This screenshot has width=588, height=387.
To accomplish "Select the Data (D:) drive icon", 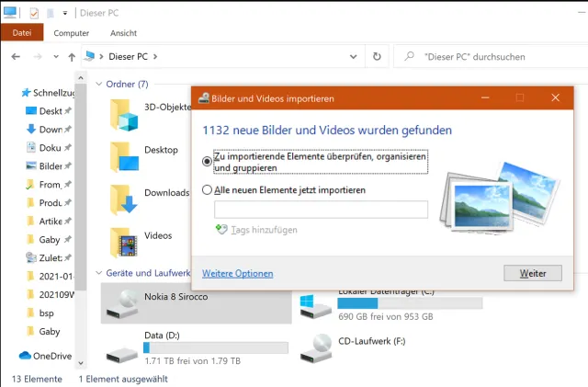I will coord(122,355).
